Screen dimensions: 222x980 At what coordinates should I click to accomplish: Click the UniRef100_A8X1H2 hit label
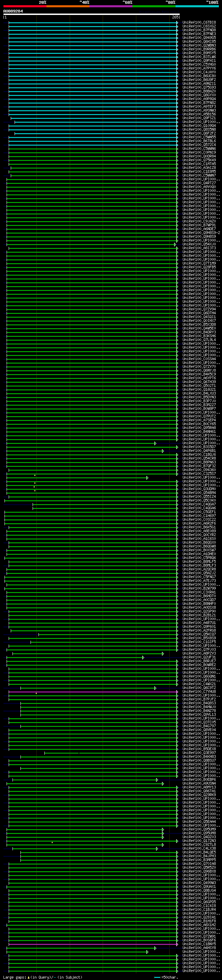coord(199,925)
